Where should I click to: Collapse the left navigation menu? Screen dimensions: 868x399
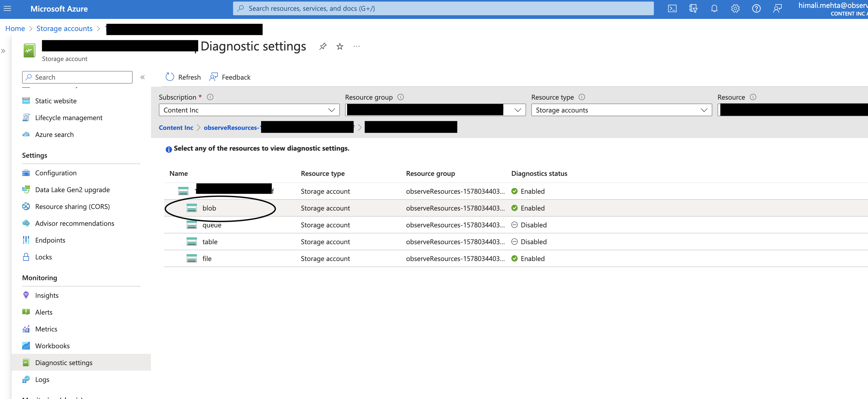tap(143, 78)
